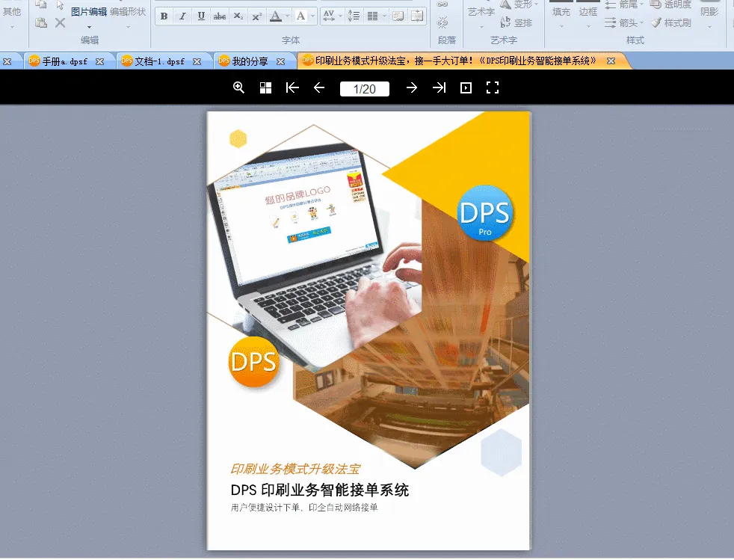Click the 样式刷 format painter

point(670,22)
